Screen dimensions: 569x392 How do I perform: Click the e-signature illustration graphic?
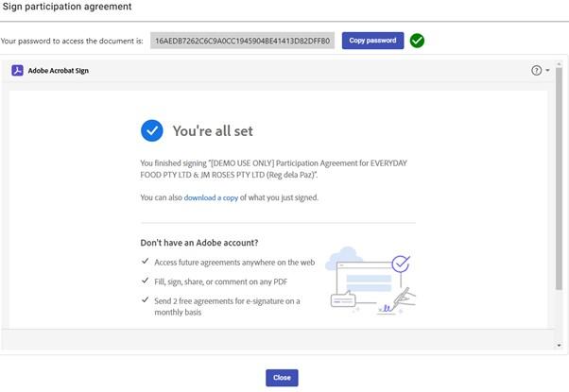click(371, 281)
